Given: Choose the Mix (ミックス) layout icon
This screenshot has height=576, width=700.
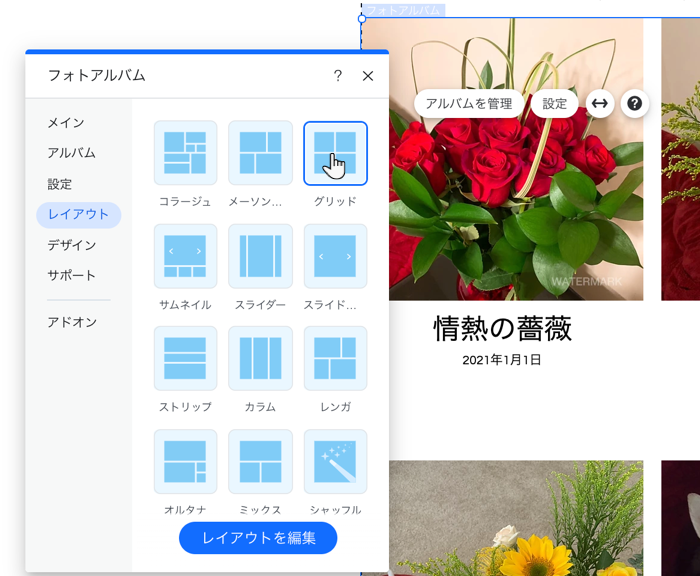Looking at the screenshot, I should (260, 461).
